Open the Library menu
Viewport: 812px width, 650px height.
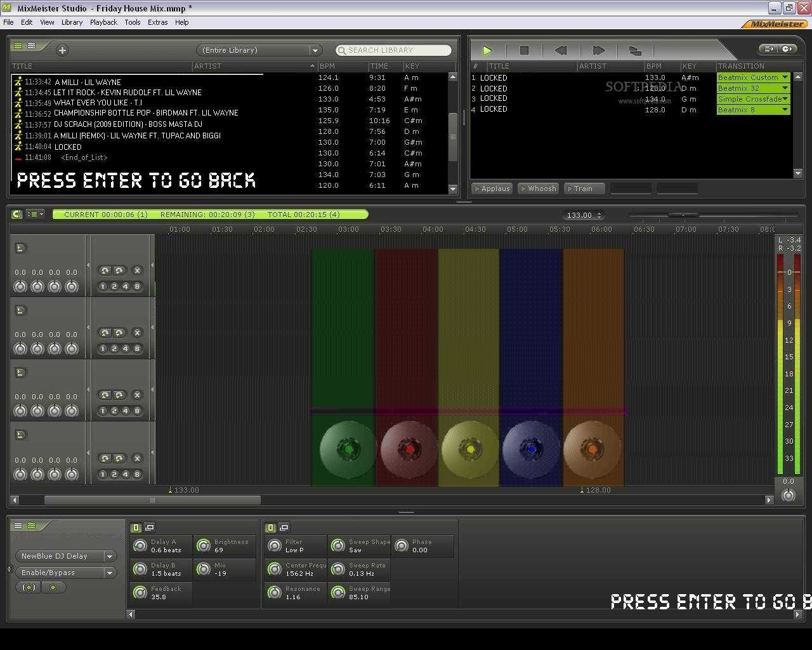pos(72,22)
